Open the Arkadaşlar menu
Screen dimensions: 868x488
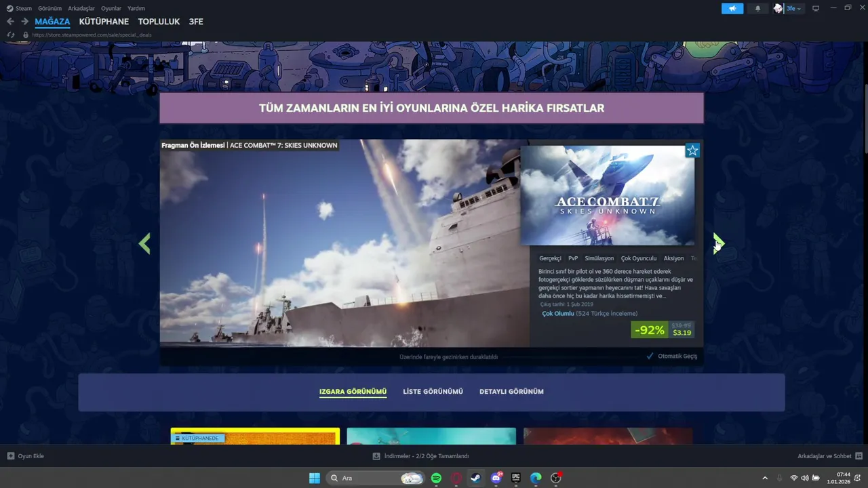[81, 9]
